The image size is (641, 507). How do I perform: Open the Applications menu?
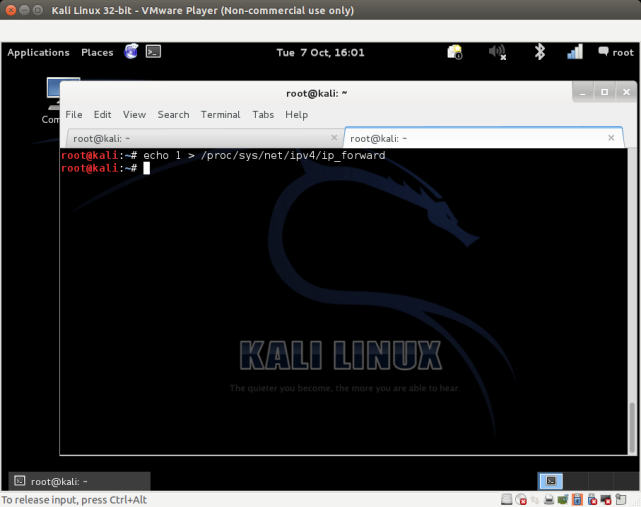(38, 52)
